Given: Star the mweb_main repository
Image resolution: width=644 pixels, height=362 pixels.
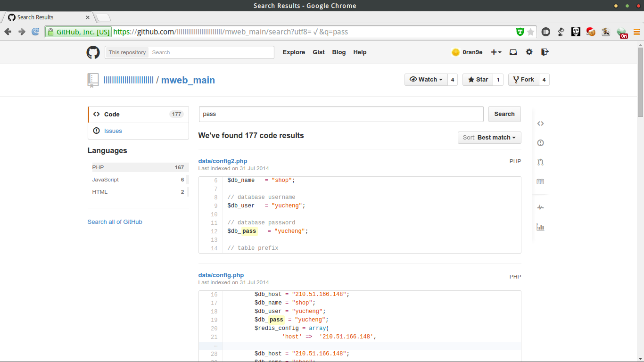Looking at the screenshot, I should click(x=478, y=80).
